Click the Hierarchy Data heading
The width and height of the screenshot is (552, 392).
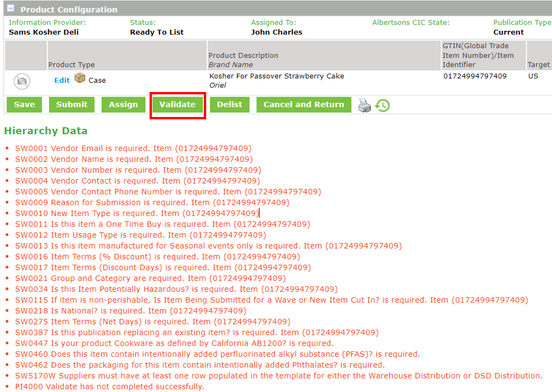pyautogui.click(x=46, y=131)
